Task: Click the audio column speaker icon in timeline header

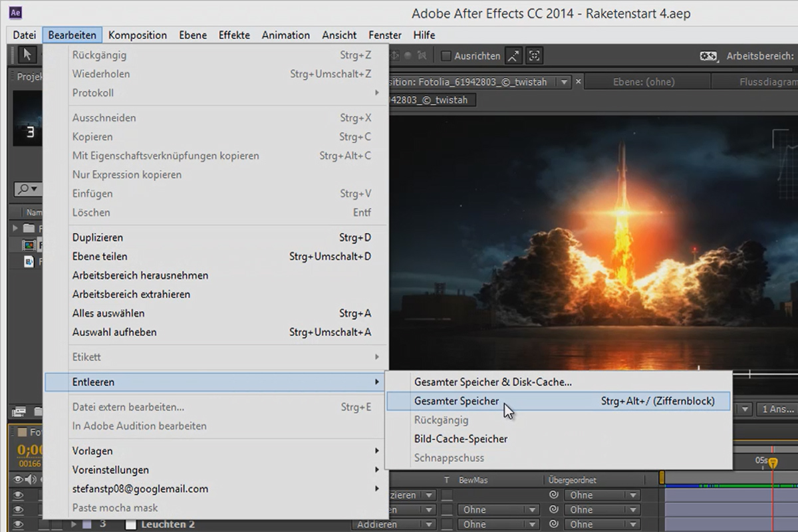Action: click(x=31, y=480)
